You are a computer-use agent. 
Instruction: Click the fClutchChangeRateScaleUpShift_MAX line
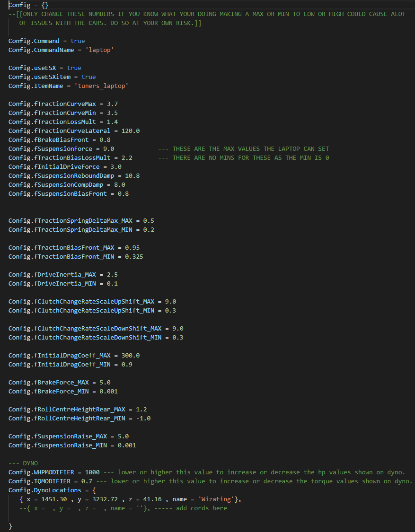[x=92, y=302]
